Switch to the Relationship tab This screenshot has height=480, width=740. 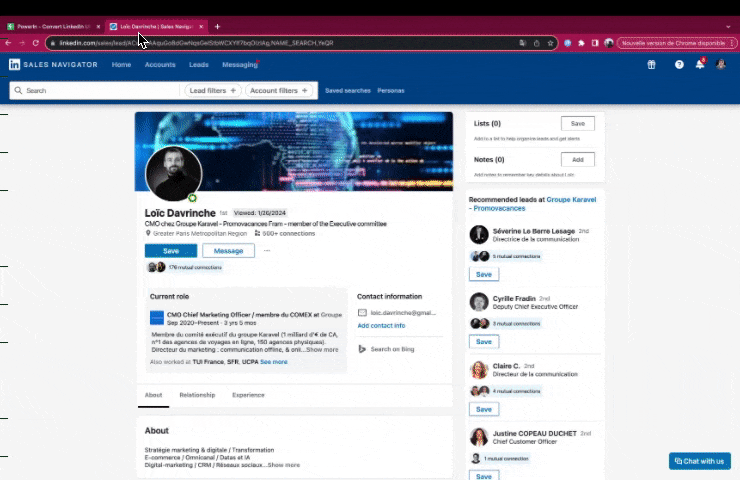pos(197,395)
